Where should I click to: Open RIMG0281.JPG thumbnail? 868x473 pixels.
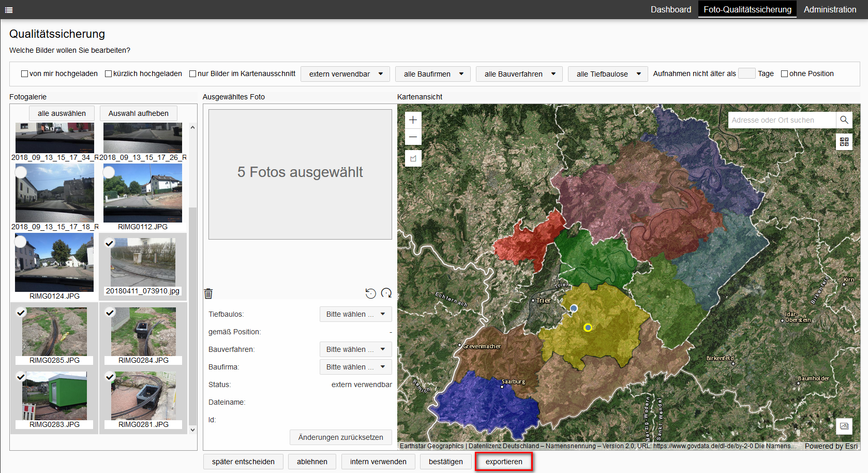tap(144, 395)
